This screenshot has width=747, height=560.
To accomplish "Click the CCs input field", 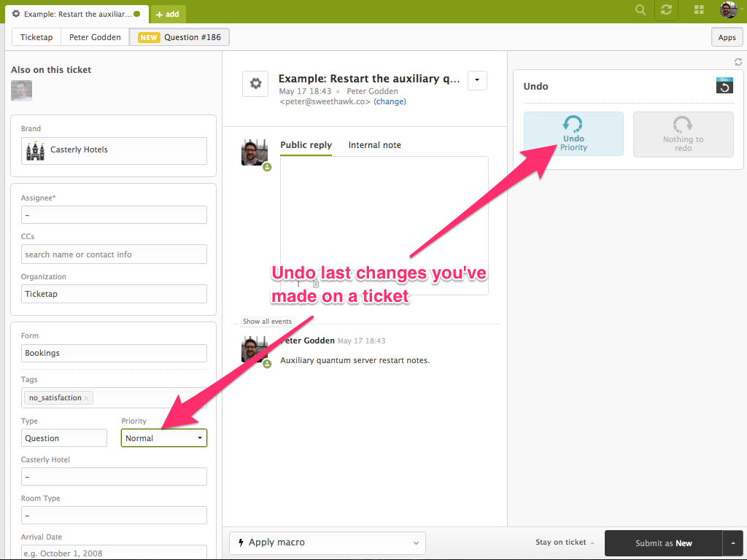I will [x=114, y=254].
